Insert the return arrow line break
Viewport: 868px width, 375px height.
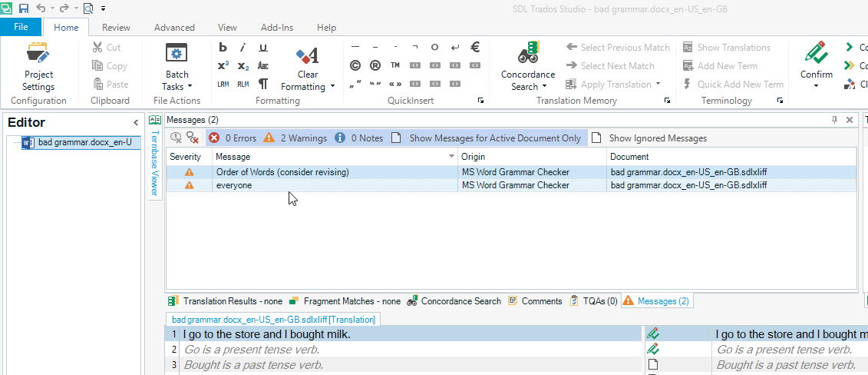(455, 47)
